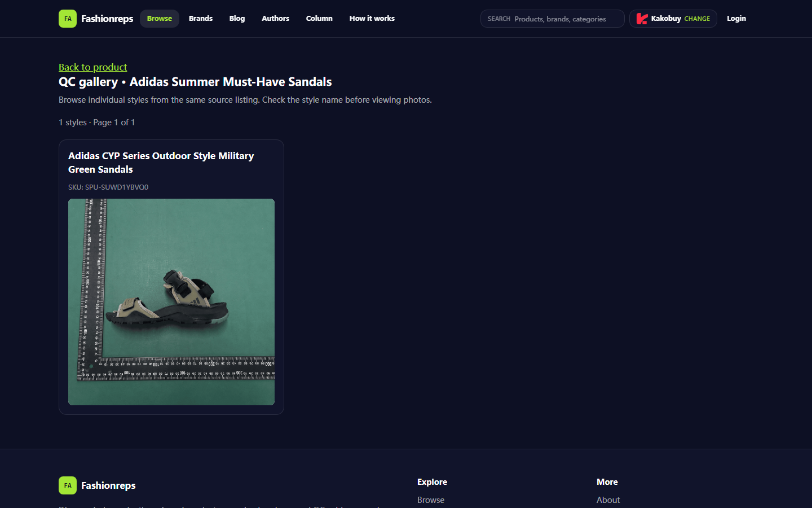View the sandal QC photo thumbnail

[171, 302]
